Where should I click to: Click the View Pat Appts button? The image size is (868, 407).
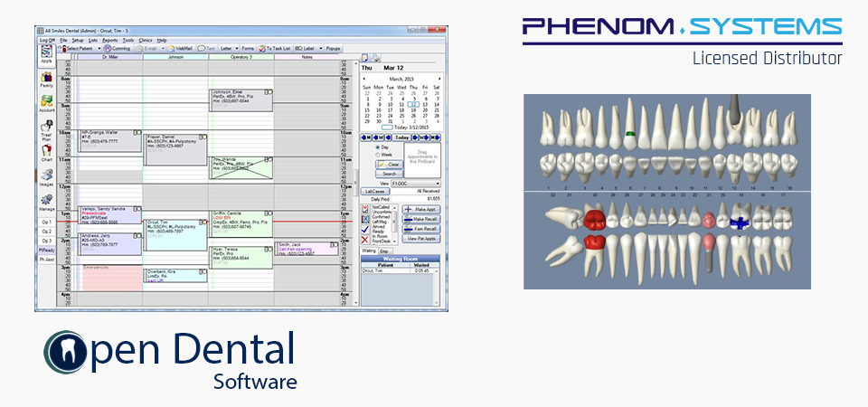(420, 238)
